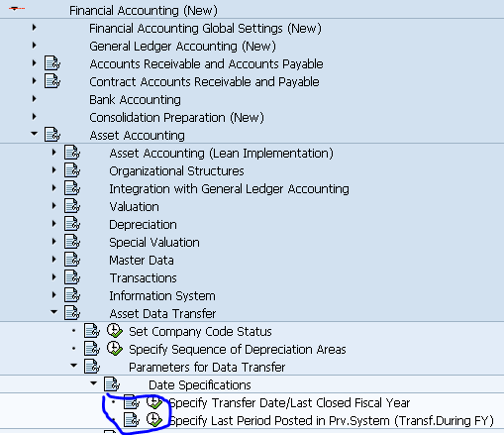Collapse the Asset Accounting node

click(x=34, y=134)
